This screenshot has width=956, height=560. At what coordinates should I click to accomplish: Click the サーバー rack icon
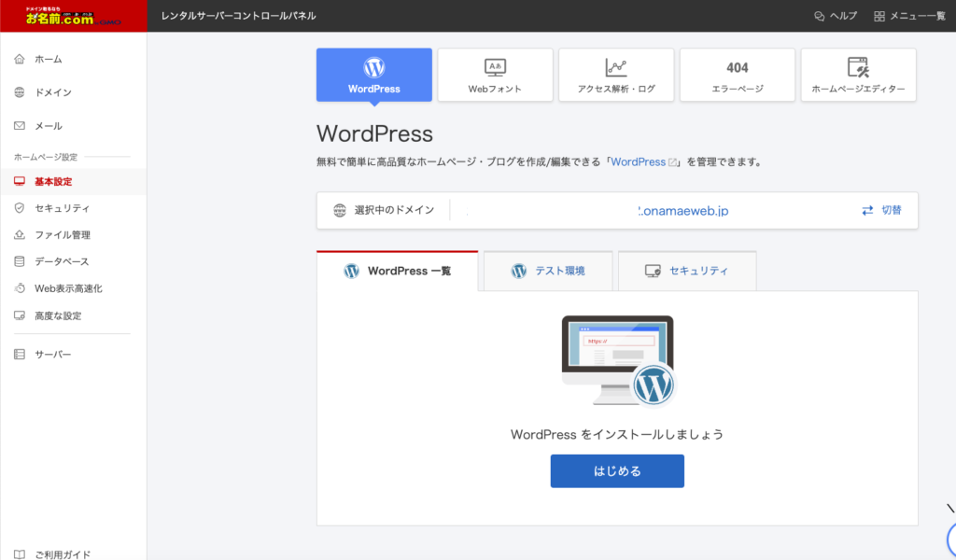(20, 354)
